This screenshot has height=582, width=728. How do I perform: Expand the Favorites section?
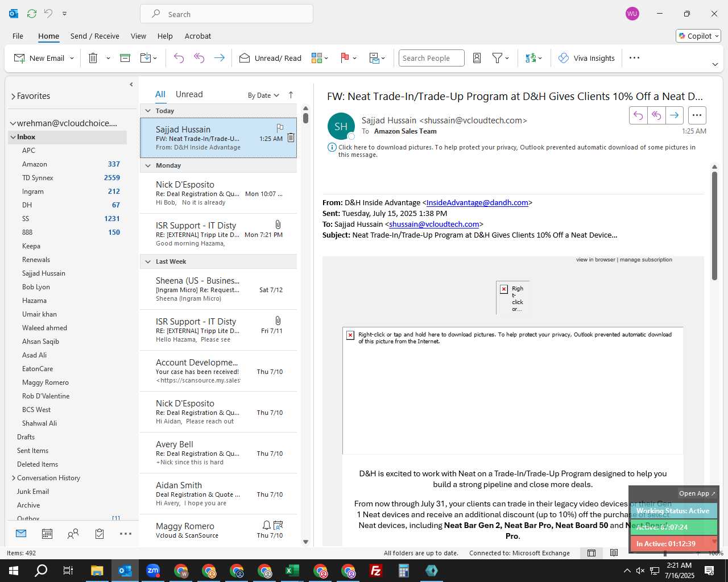coord(13,96)
